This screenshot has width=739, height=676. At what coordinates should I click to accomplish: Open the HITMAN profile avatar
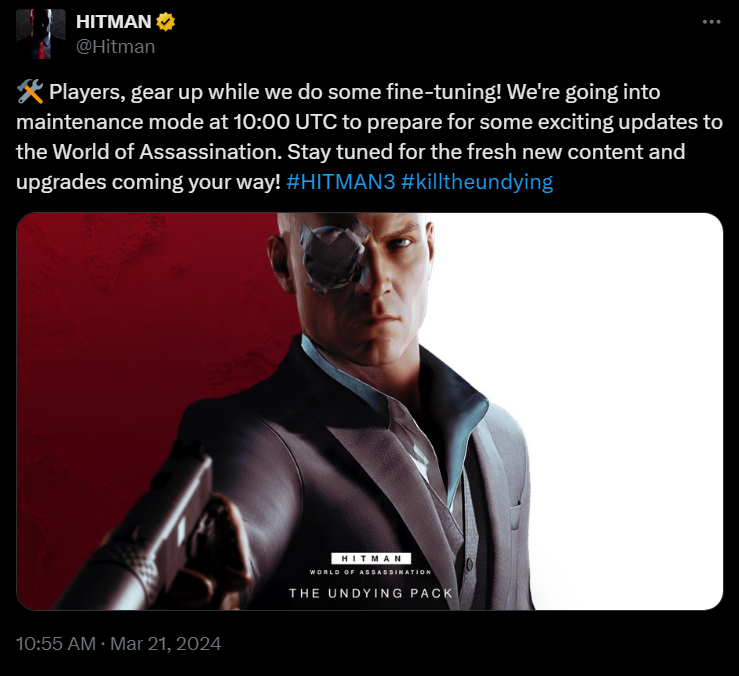click(x=41, y=34)
